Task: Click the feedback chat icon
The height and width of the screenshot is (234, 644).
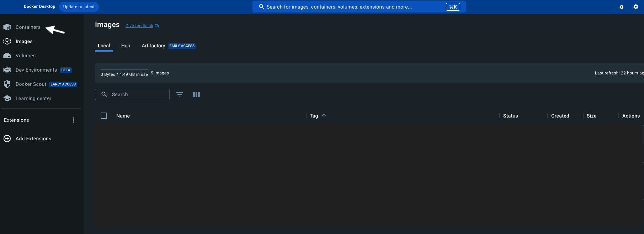Action: point(157,26)
